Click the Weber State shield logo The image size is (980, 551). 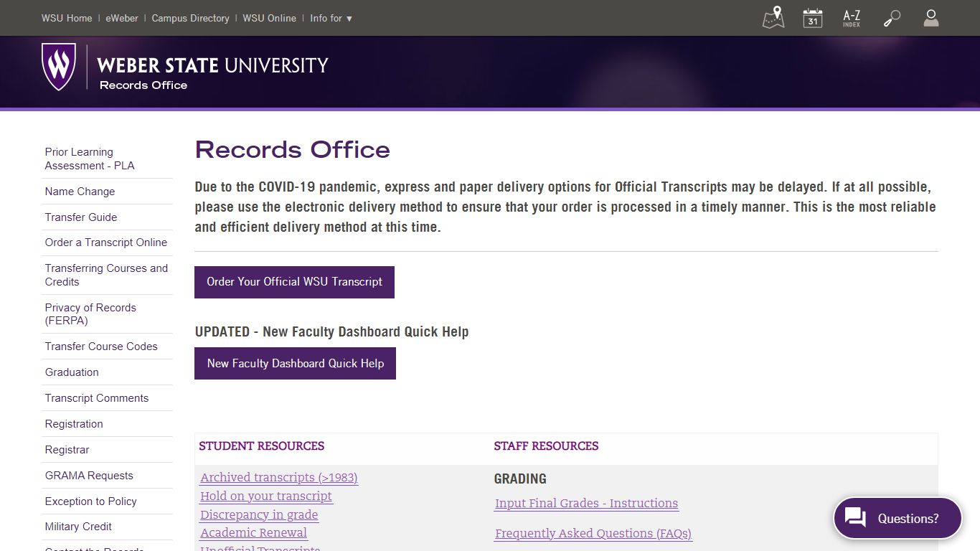(59, 67)
